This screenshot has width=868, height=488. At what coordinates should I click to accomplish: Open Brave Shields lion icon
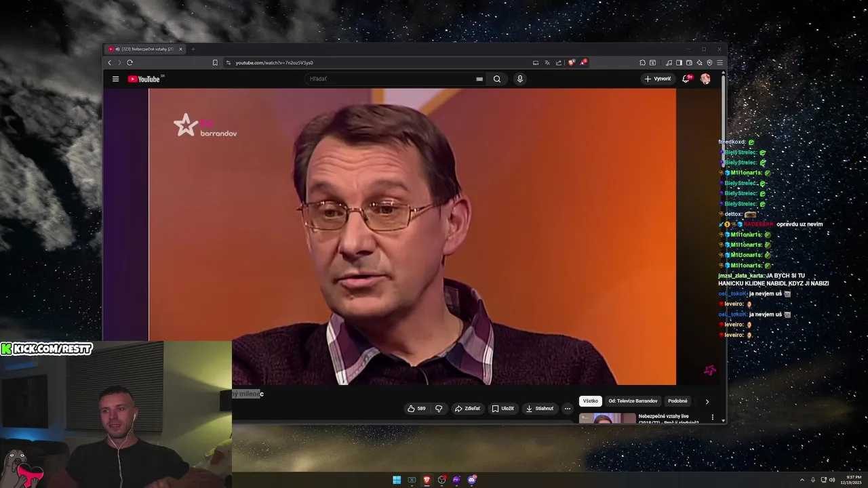pyautogui.click(x=572, y=62)
